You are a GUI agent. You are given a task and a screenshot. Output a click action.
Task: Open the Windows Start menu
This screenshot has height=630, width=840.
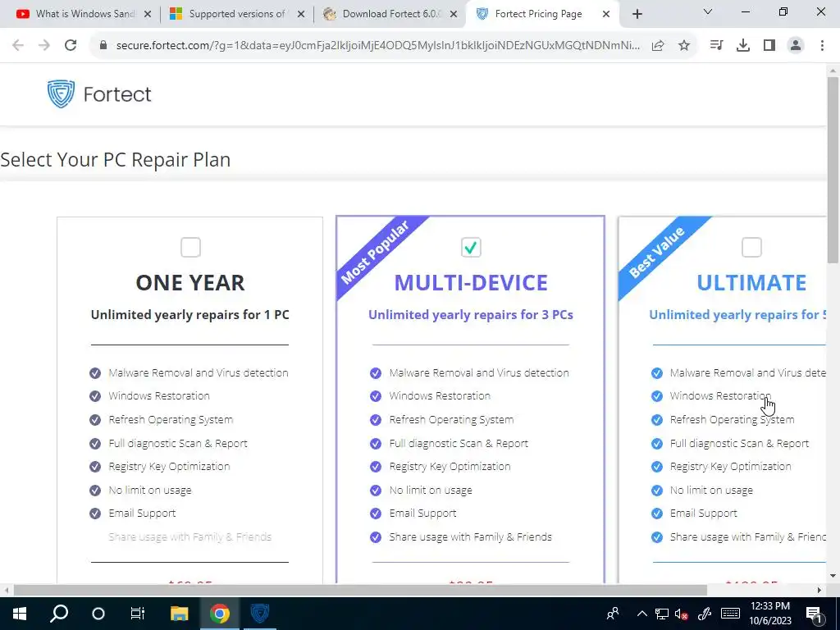[x=20, y=614]
